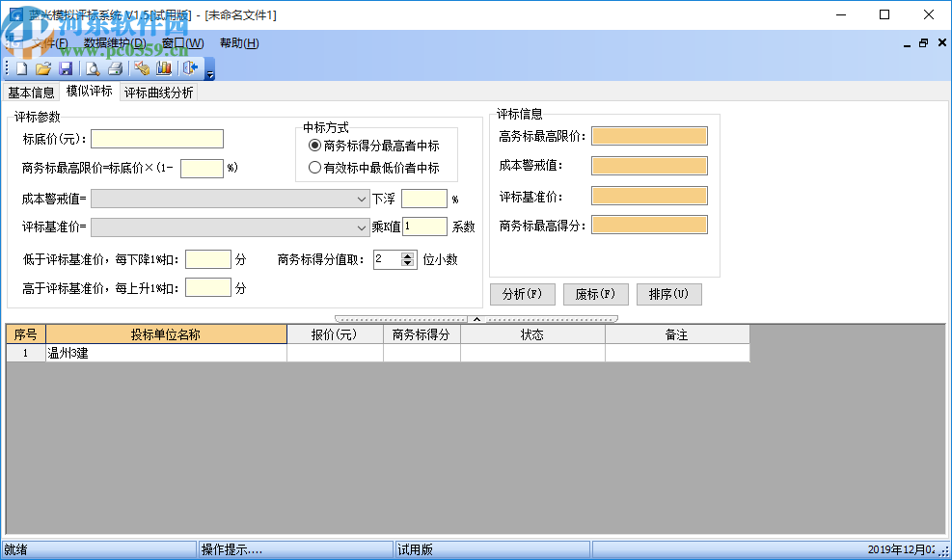Click the 排序 button

667,294
